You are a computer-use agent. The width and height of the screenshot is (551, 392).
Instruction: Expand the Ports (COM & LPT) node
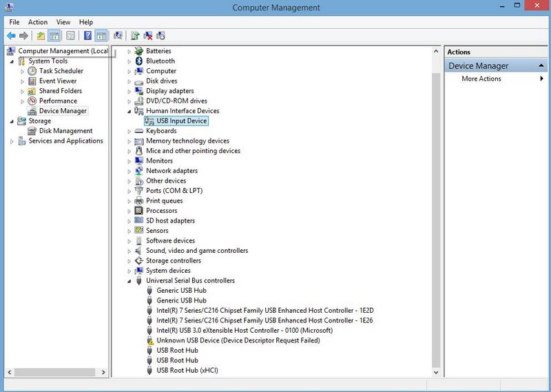tap(129, 191)
